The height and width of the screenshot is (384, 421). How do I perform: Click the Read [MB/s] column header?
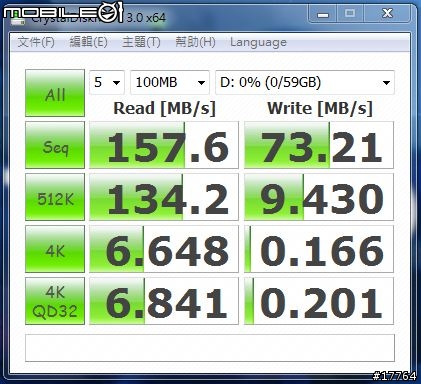click(x=165, y=108)
